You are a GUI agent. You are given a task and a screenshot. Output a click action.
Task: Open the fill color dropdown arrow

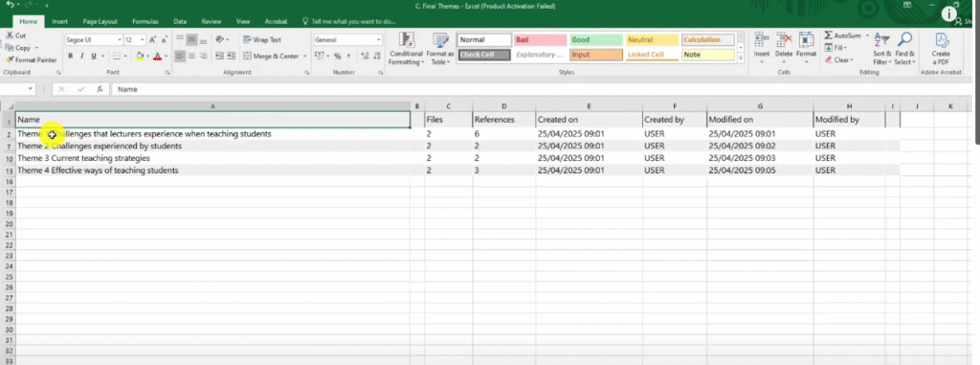click(x=147, y=57)
